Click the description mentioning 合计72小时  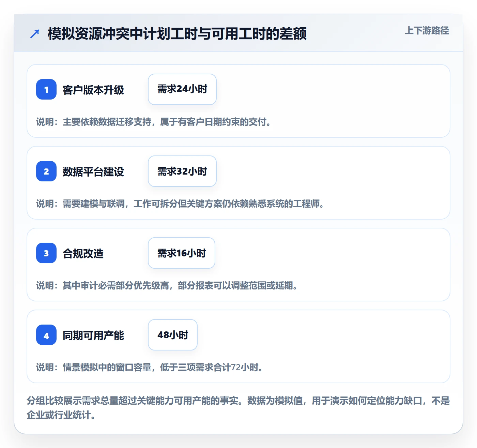coord(150,367)
